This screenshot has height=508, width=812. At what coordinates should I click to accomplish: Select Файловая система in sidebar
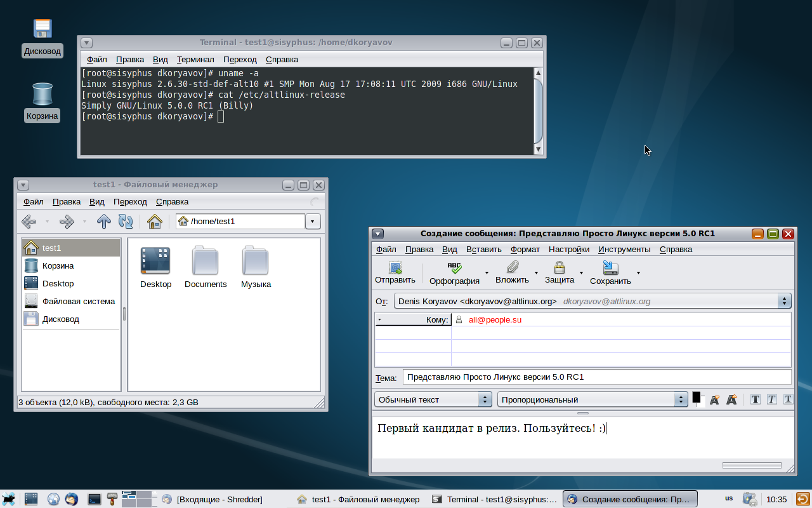pos(71,301)
